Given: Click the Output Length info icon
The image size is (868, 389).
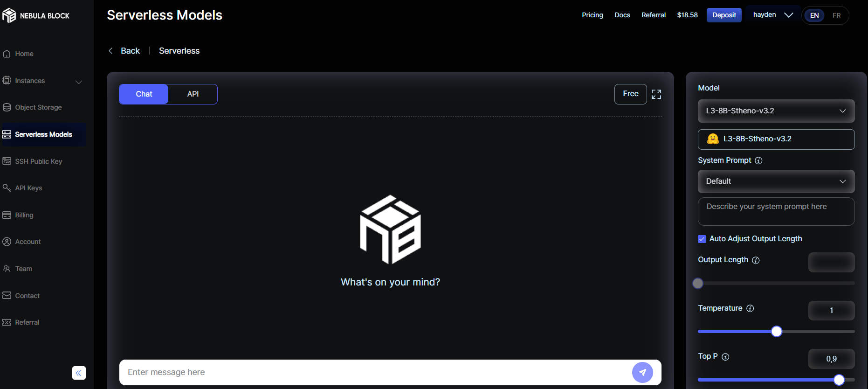Looking at the screenshot, I should pos(756,260).
